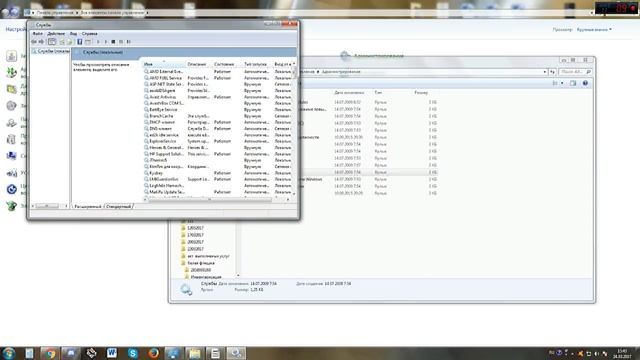This screenshot has height=360, width=640.
Task: Click the taskbar clock showing date
Action: [x=622, y=353]
